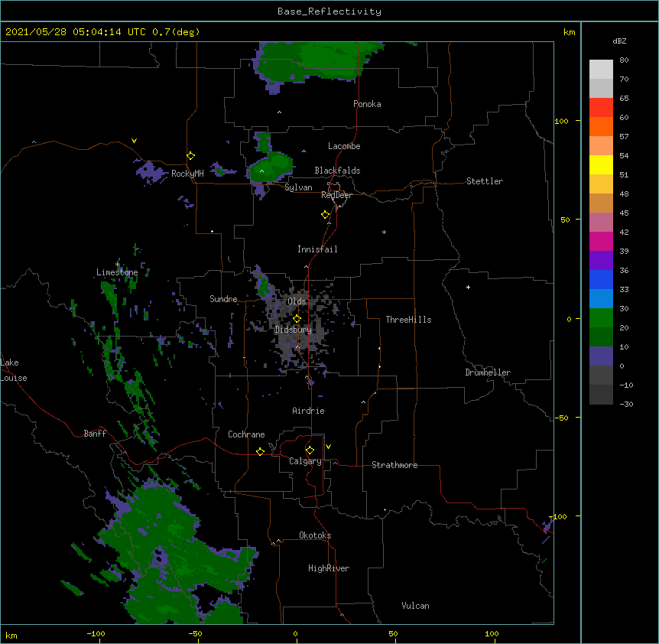Select the green 20-30 dBZ legend color

(601, 318)
